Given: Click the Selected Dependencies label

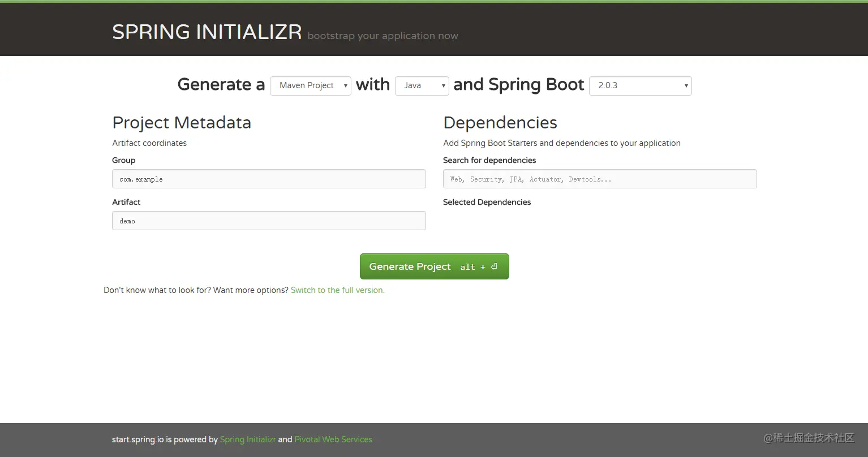Looking at the screenshot, I should (487, 202).
